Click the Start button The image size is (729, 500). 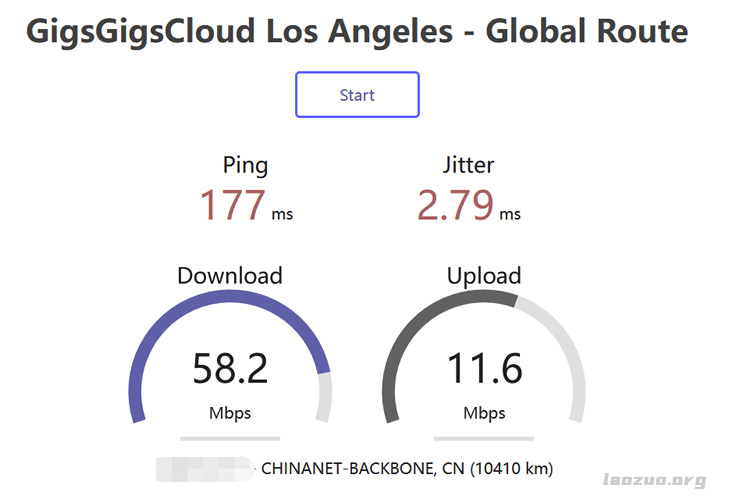coord(357,95)
